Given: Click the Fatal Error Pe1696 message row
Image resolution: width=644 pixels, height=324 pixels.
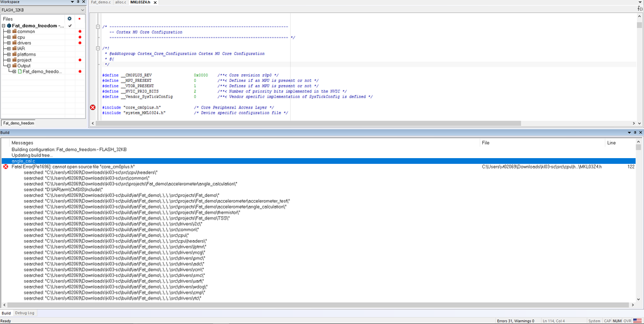Looking at the screenshot, I should [318, 167].
